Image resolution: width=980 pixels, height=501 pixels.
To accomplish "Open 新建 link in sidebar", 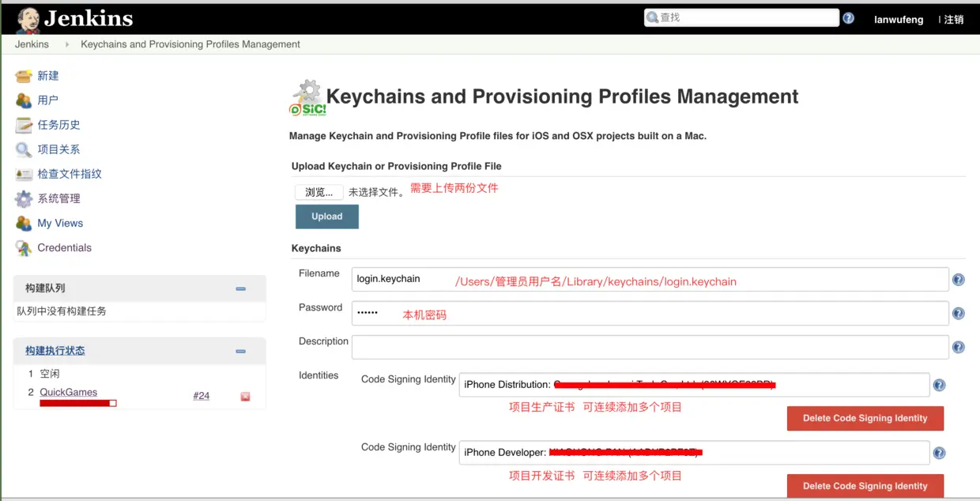I will (x=48, y=76).
